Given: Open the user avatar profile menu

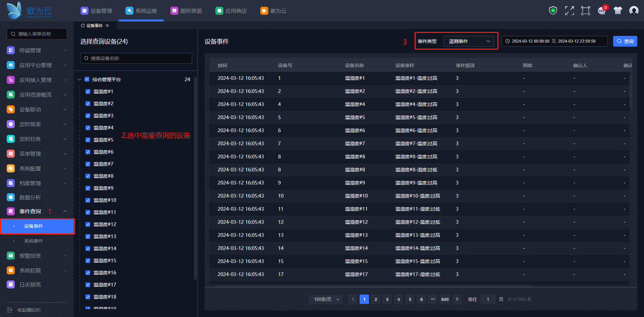Looking at the screenshot, I should 634,11.
